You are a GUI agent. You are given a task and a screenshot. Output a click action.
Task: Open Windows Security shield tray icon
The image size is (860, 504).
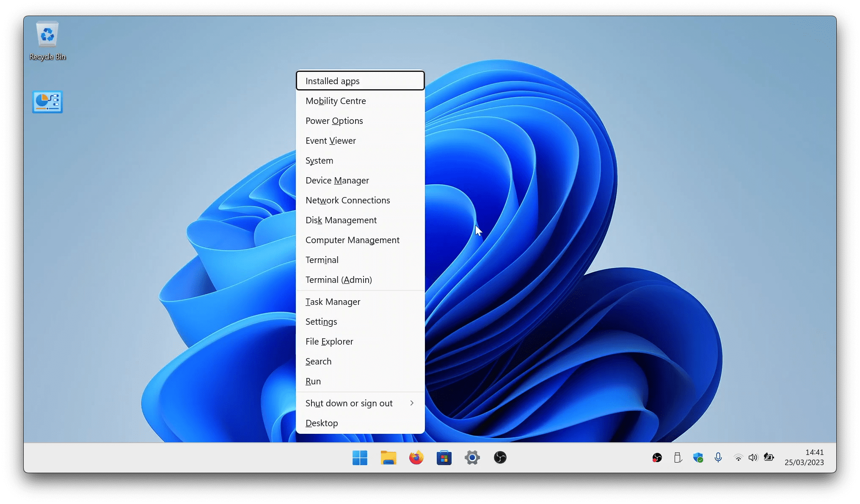pos(698,457)
